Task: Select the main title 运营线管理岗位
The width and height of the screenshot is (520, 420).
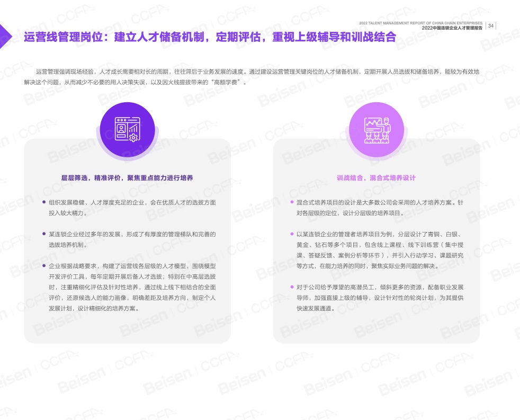Action: pyautogui.click(x=210, y=37)
